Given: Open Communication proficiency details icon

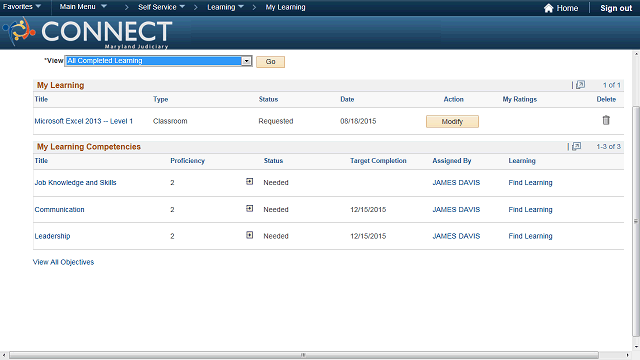Looking at the screenshot, I should 249,209.
